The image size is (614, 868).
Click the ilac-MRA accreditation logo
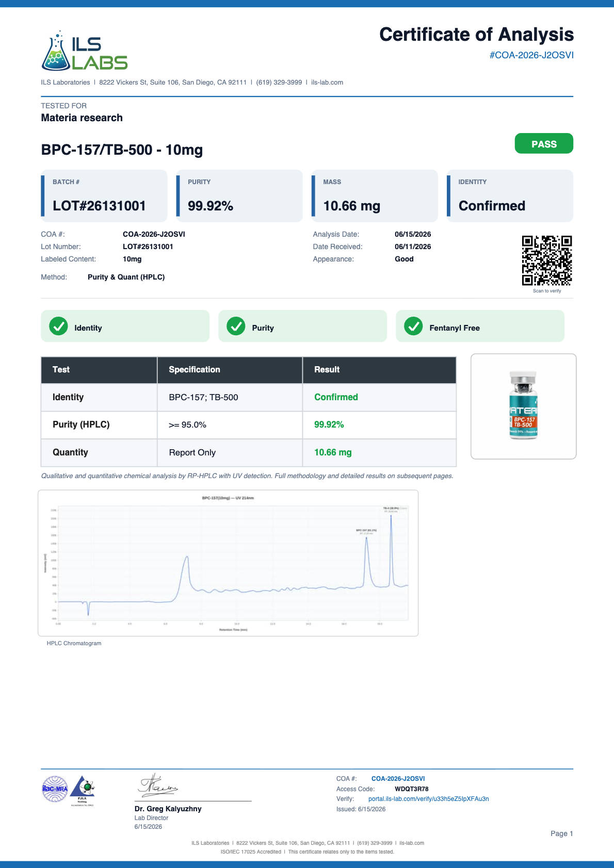(x=55, y=789)
